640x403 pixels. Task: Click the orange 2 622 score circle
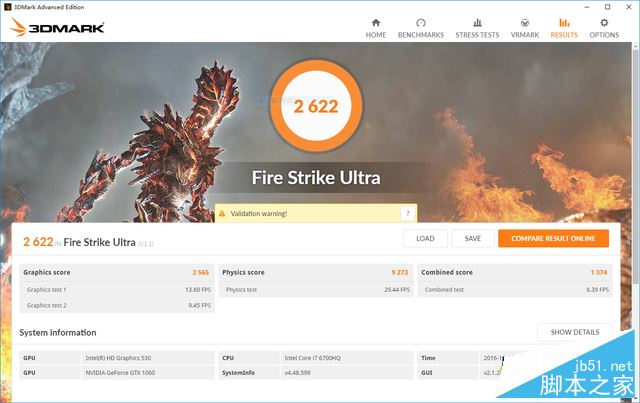click(316, 106)
